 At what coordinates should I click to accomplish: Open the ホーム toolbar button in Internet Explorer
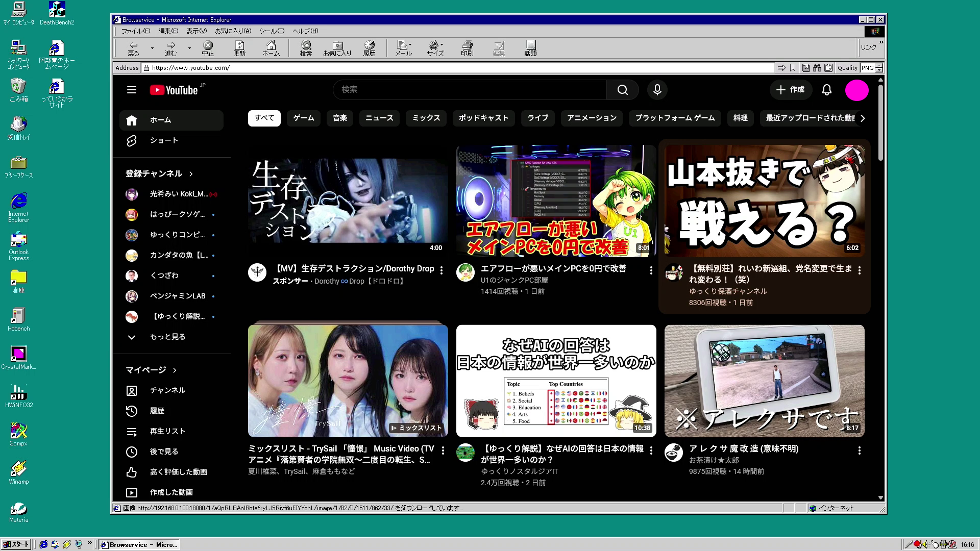click(271, 48)
